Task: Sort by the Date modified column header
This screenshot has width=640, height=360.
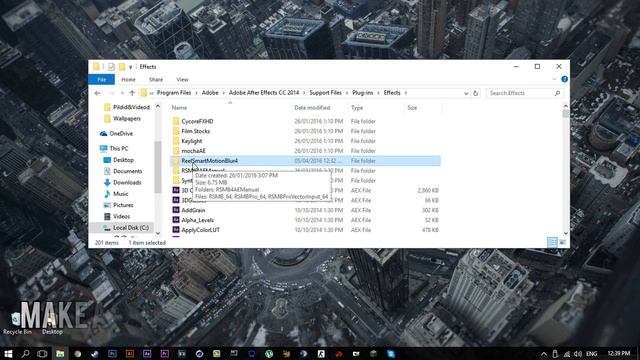Action: coord(312,108)
